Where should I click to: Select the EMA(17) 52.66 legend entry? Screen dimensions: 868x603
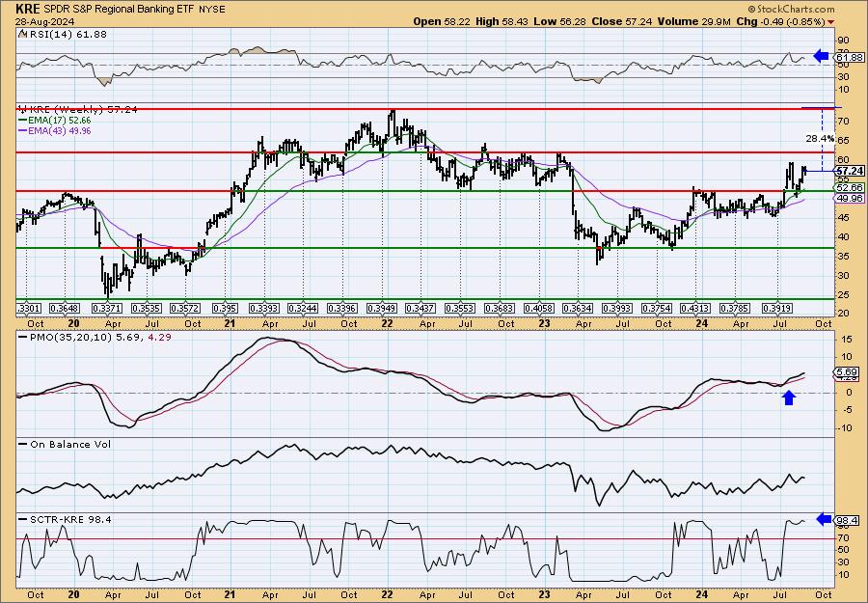(x=55, y=121)
